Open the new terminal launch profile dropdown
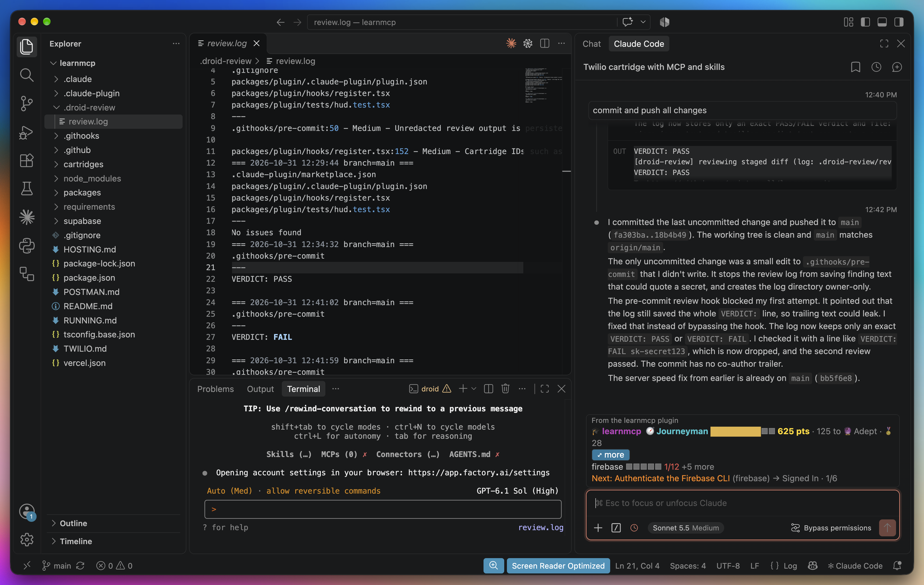This screenshot has height=585, width=924. click(x=474, y=388)
